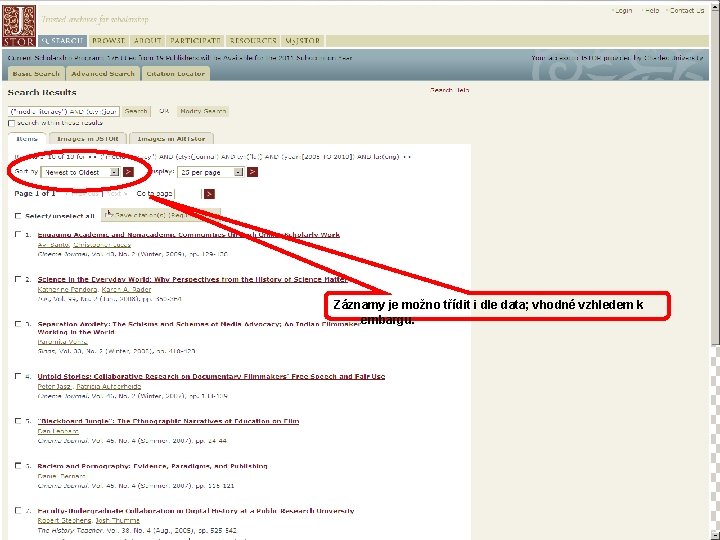
Task: Open article 'Untold Stories: Collaborative Research'
Action: click(x=211, y=377)
